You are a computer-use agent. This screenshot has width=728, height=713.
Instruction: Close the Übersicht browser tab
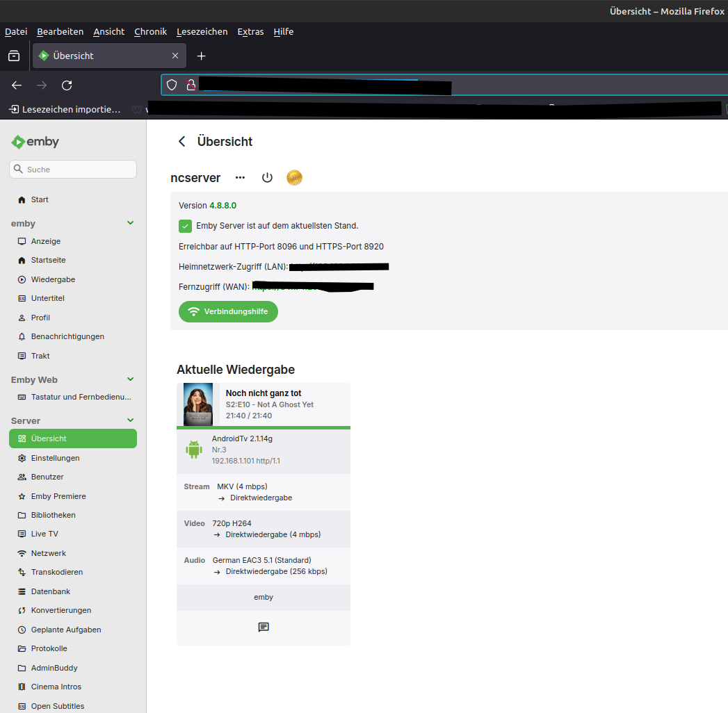click(175, 56)
